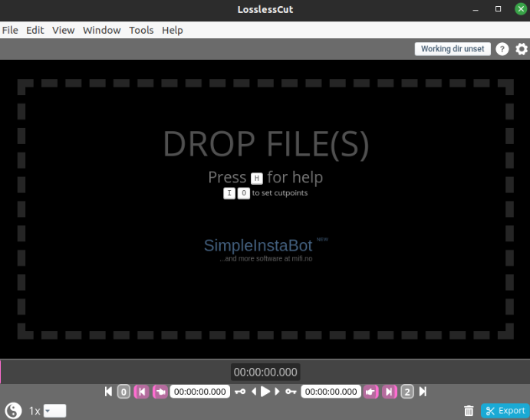The width and height of the screenshot is (530, 420).
Task: Open the SimpleInstaBot link
Action: pos(258,245)
